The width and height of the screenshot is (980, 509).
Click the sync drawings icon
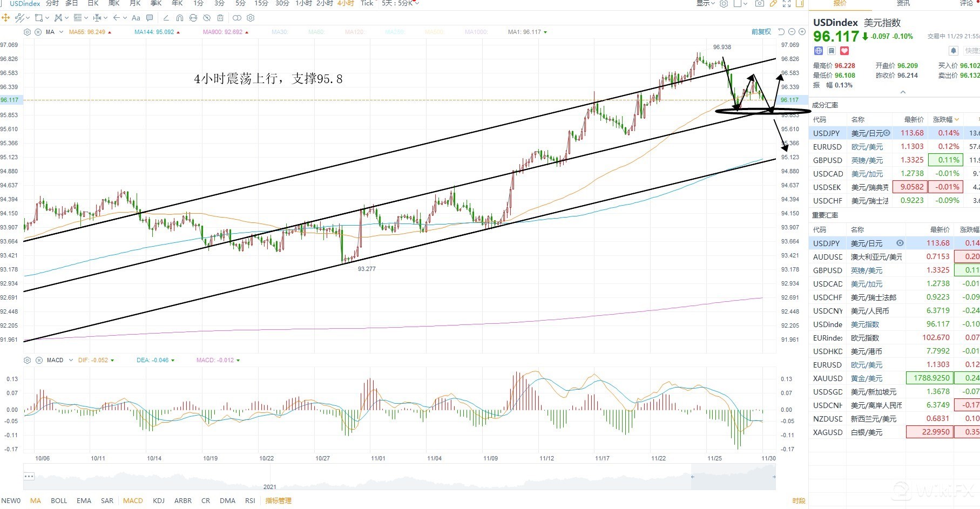point(193,18)
